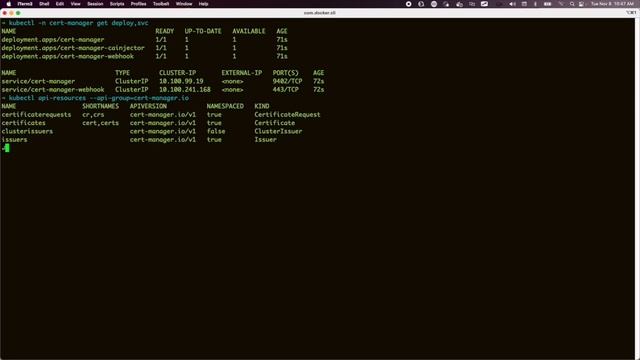Click cluster IP '10.100.241.168'
The image size is (640, 360).
click(x=185, y=90)
